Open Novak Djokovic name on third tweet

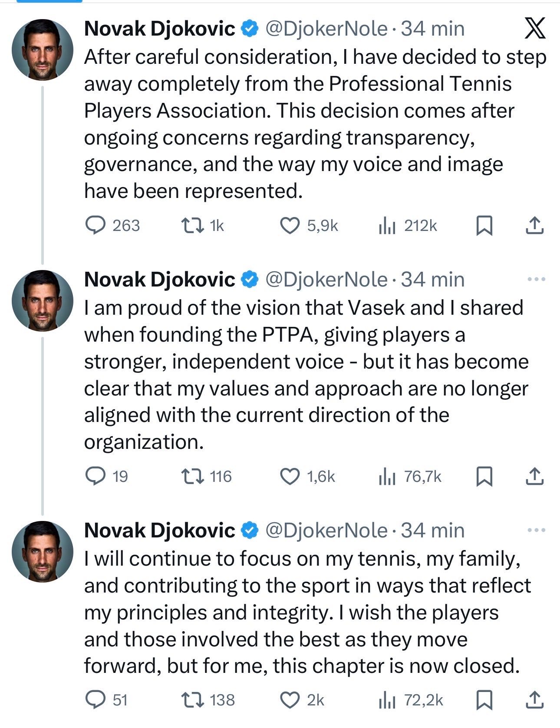[x=159, y=530]
